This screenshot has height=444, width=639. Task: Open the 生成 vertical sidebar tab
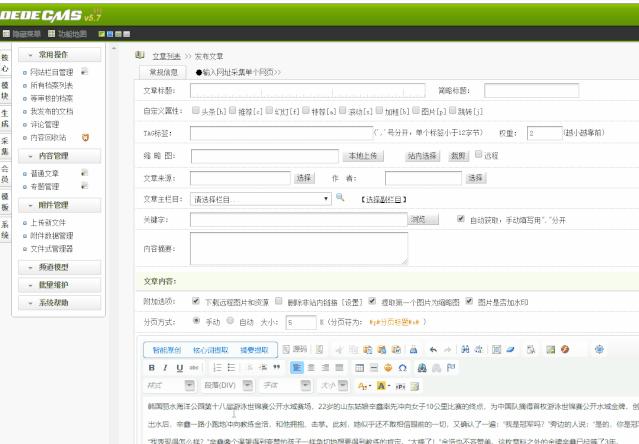click(x=5, y=118)
